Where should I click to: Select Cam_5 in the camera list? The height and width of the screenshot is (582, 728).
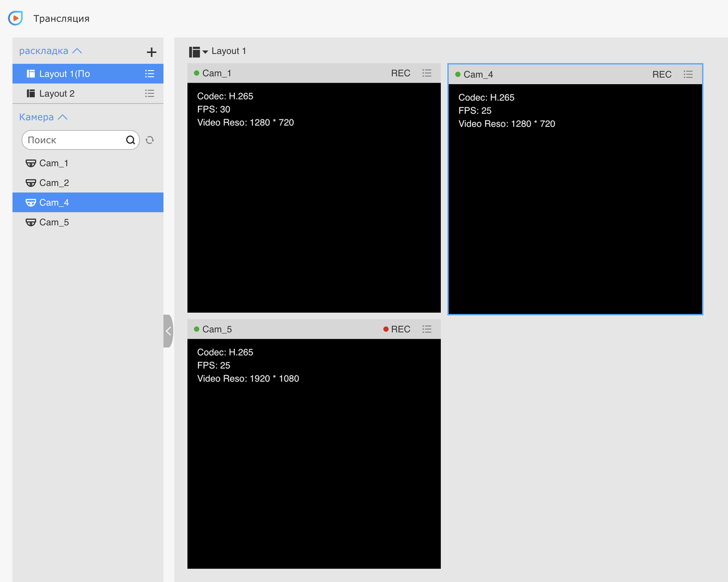[88, 222]
